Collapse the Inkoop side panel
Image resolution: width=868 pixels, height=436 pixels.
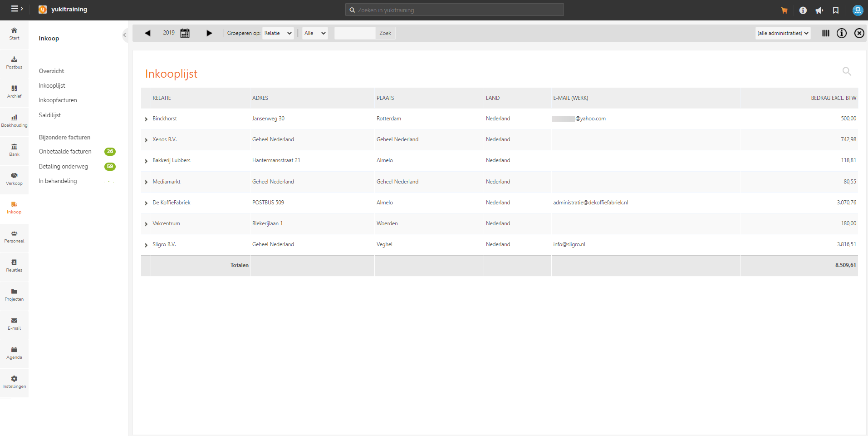tap(125, 35)
